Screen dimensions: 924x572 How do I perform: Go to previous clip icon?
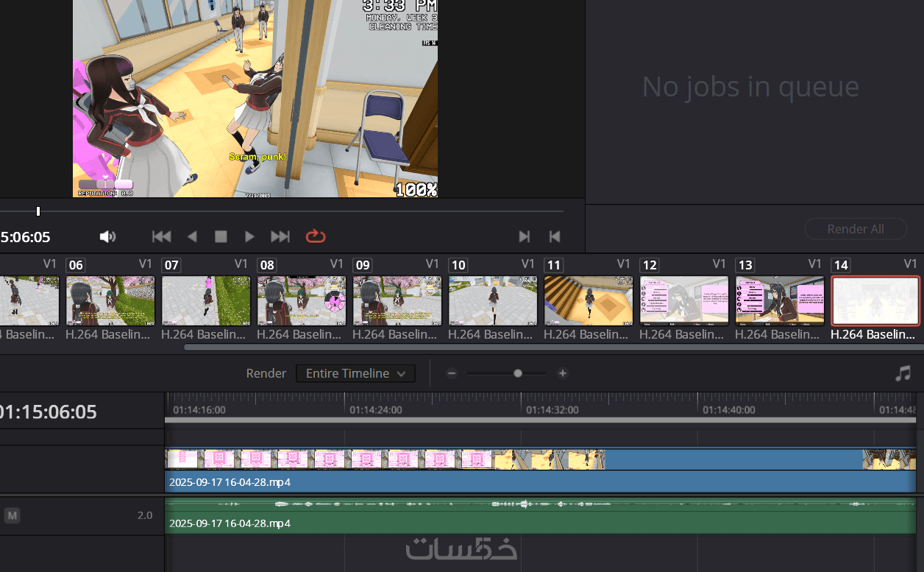coord(555,236)
